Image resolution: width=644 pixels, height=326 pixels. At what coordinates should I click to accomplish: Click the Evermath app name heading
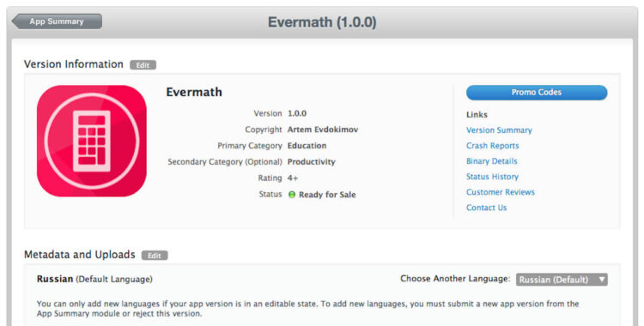click(x=194, y=92)
